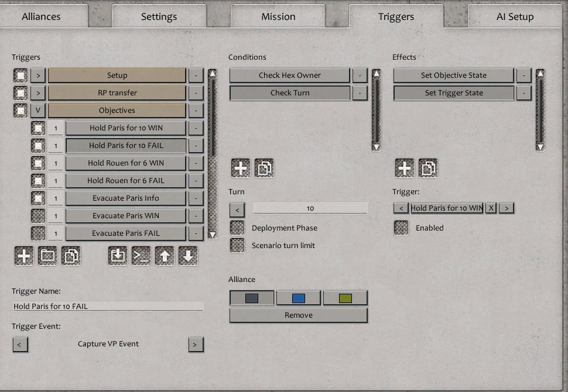Screen dimensions: 568x392
Task: Create new trigger folder
Action: 47,256
